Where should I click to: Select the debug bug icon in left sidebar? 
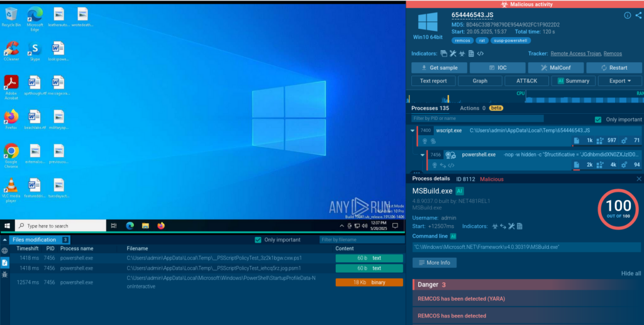[x=5, y=275]
